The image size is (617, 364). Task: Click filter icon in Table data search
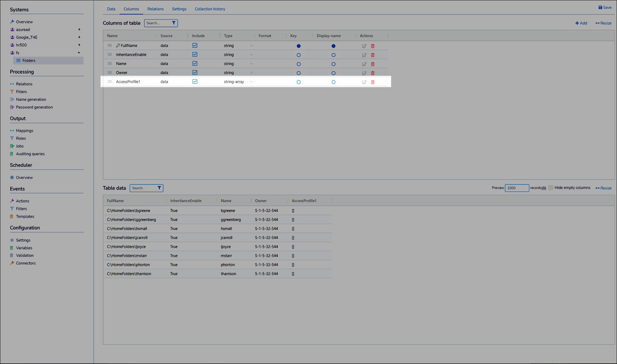pyautogui.click(x=159, y=188)
